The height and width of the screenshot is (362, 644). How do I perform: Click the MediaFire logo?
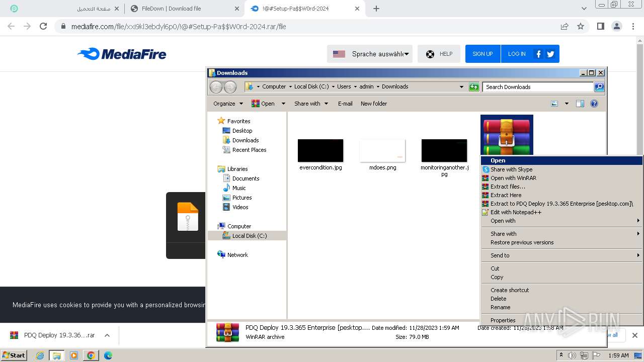(122, 54)
